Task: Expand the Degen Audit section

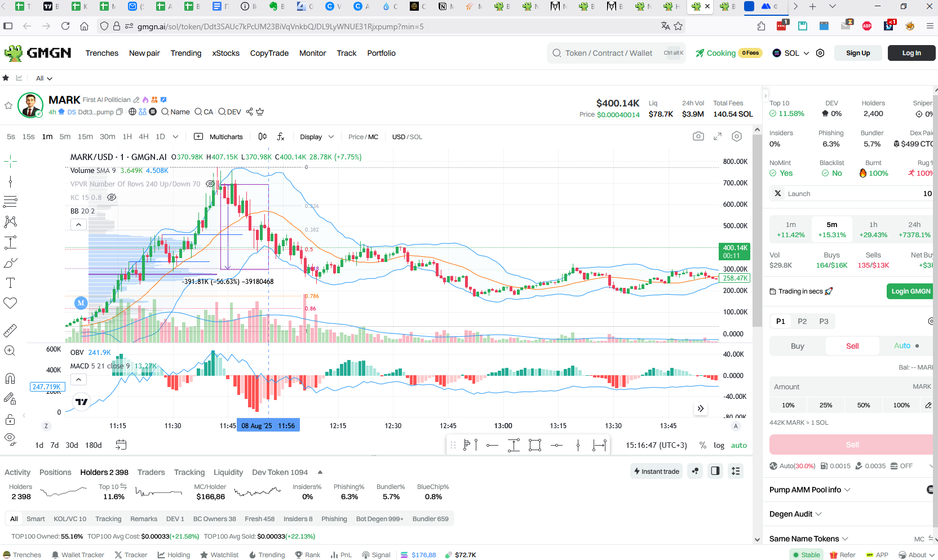Action: 795,514
